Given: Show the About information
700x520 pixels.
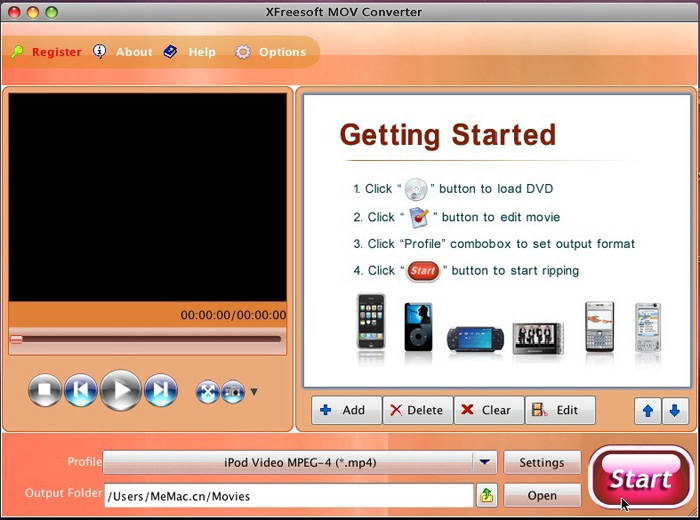Looking at the screenshot, I should pos(123,52).
